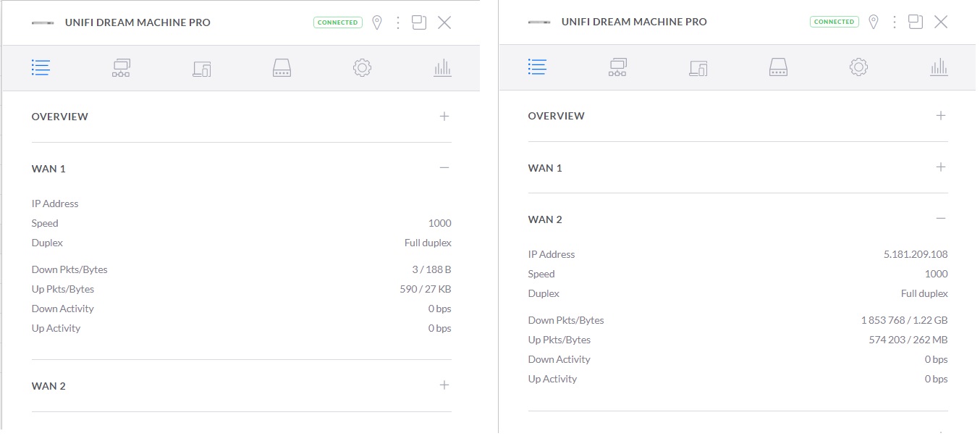Collapse the WAN 2 section in right panel
The image size is (980, 436).
pos(941,219)
